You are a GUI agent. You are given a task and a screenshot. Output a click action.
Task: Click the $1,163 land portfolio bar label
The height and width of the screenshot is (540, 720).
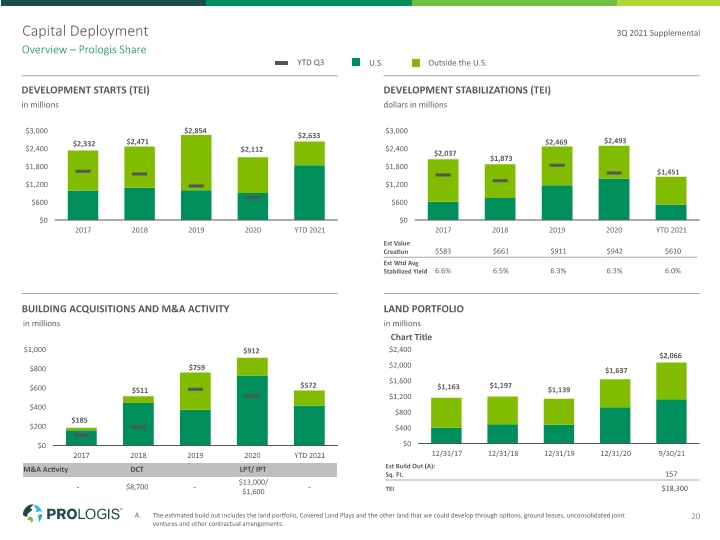click(x=449, y=387)
